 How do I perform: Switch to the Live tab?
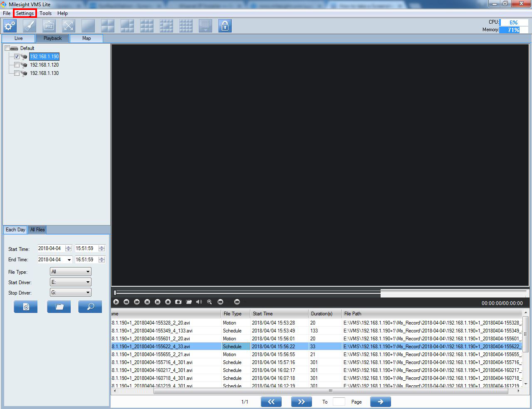[x=19, y=38]
